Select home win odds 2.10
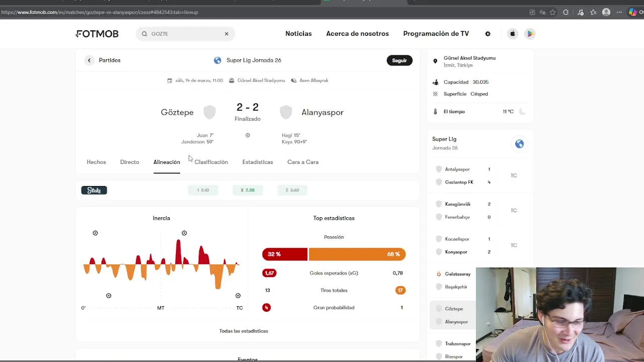Screen dimensions: 644x362 pos(203,190)
